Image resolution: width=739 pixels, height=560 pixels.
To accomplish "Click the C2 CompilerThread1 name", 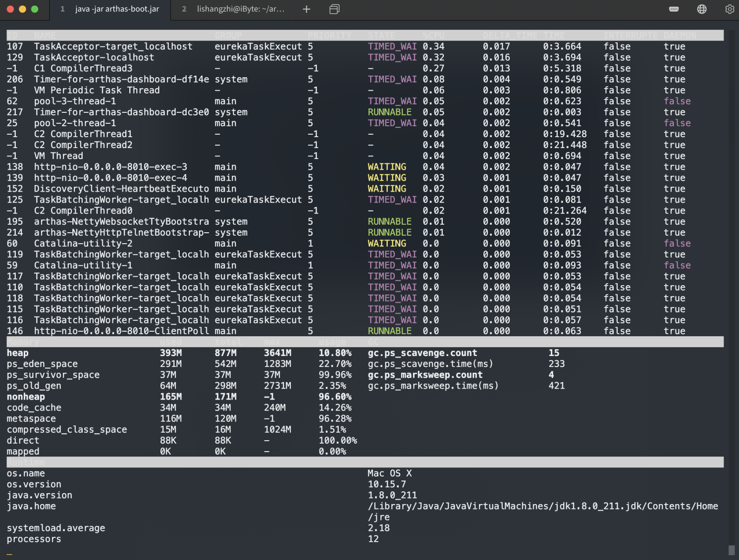I will (83, 134).
